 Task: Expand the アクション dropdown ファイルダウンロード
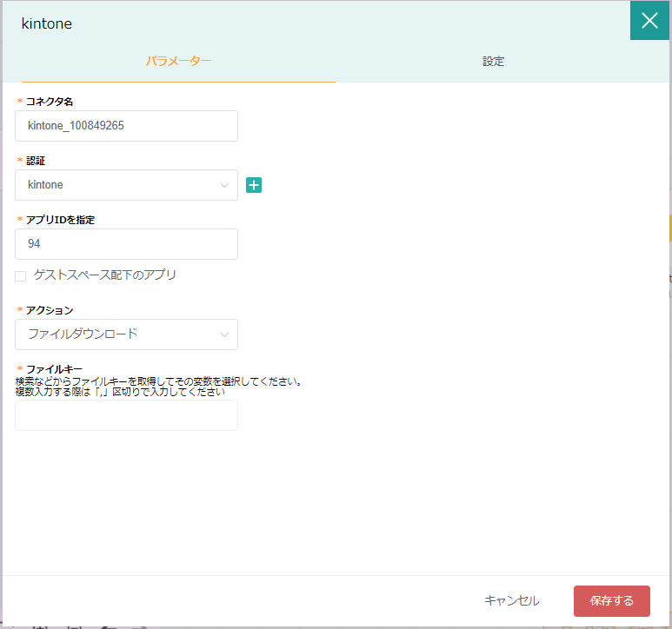[x=126, y=334]
